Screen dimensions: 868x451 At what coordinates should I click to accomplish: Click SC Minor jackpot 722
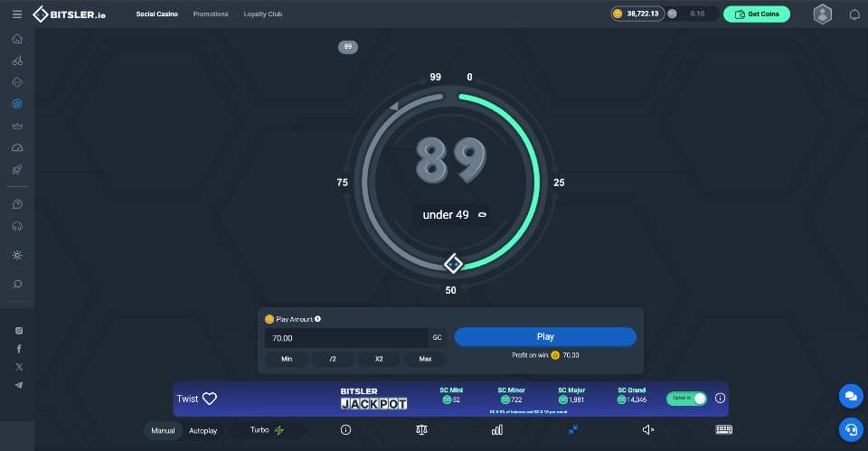click(511, 395)
